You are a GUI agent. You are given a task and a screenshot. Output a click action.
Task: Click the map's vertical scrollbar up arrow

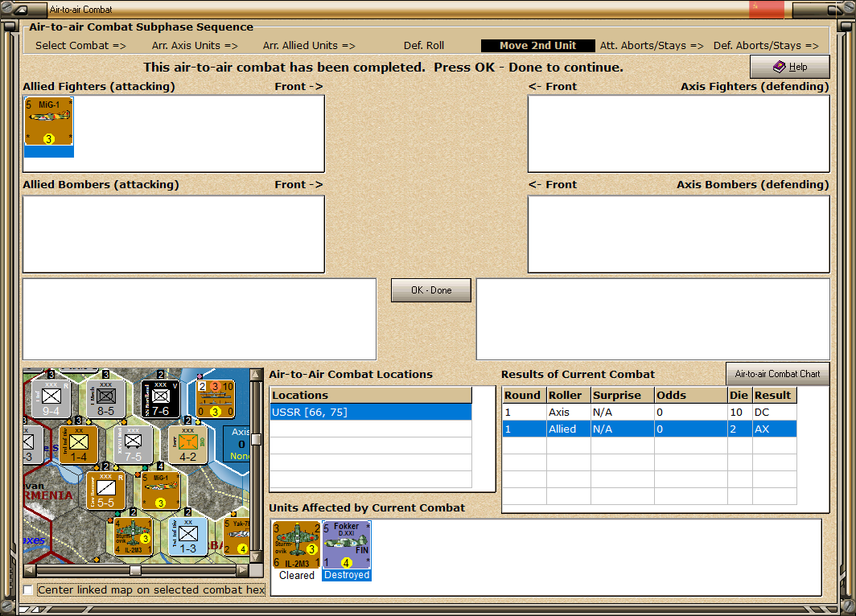256,374
